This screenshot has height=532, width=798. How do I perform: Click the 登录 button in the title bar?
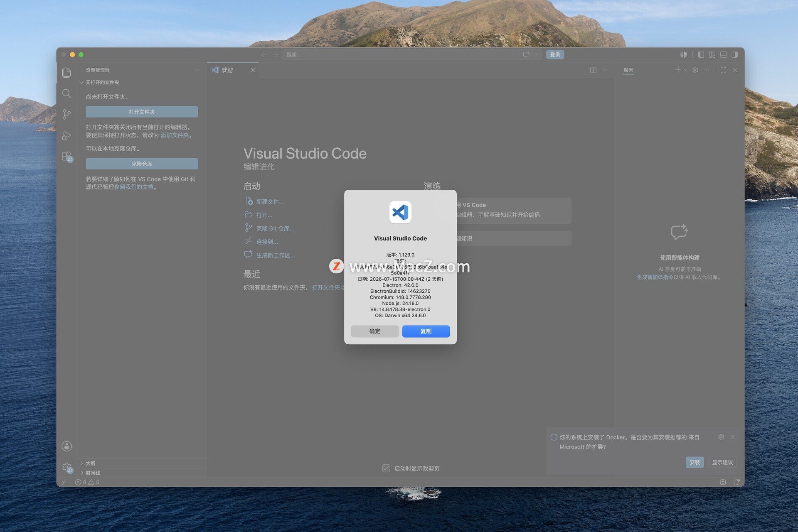click(x=555, y=54)
